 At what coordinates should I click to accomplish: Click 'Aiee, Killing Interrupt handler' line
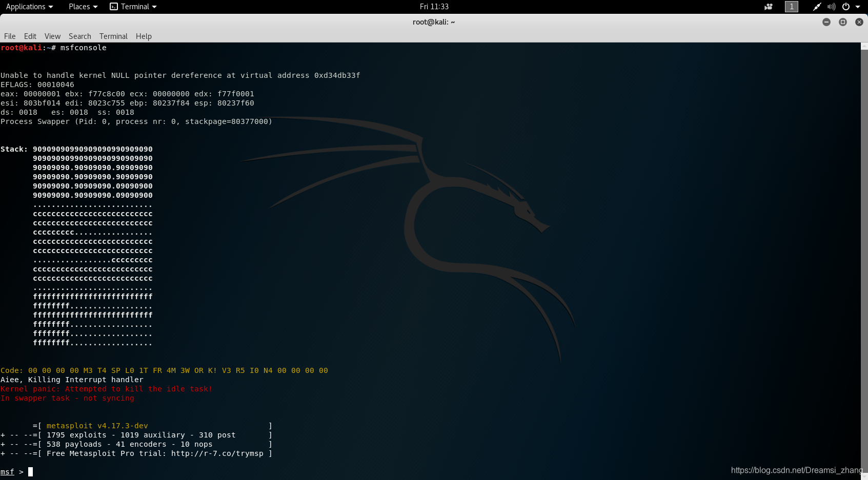72,380
